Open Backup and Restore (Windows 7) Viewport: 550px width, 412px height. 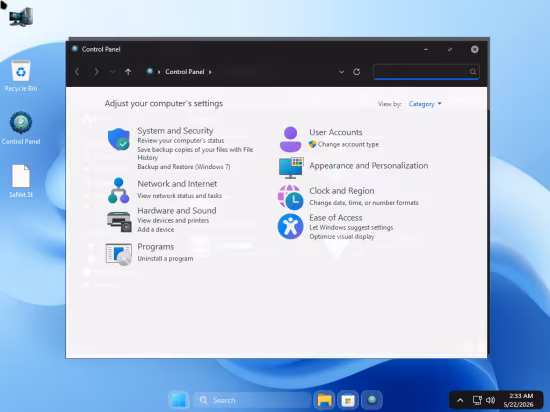(x=184, y=167)
